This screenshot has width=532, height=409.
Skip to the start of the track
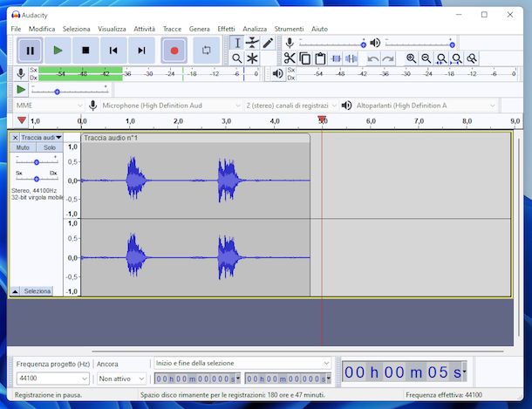pos(113,51)
